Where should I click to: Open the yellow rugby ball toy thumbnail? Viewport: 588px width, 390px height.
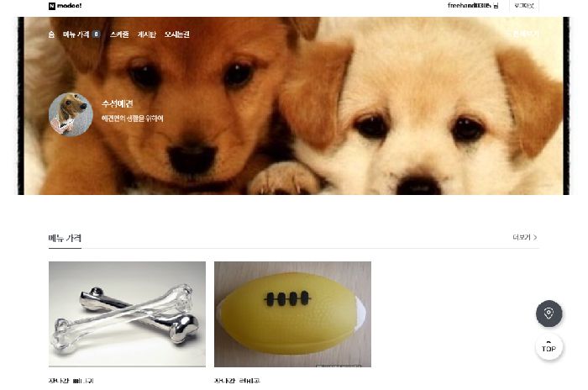(292, 314)
